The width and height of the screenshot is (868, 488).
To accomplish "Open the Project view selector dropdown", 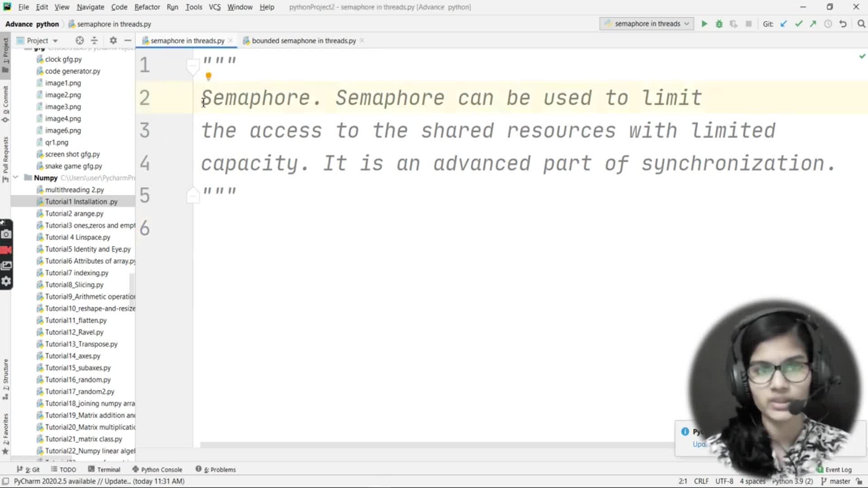I will point(38,40).
